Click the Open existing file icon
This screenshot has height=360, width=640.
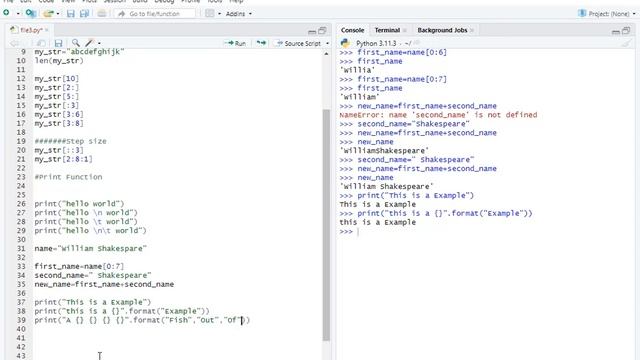pos(48,13)
